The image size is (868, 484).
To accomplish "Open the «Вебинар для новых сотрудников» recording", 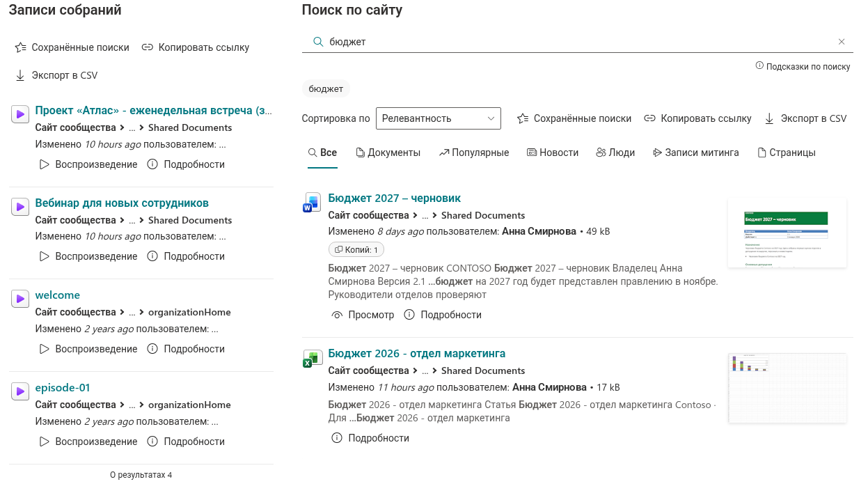I will pyautogui.click(x=122, y=203).
